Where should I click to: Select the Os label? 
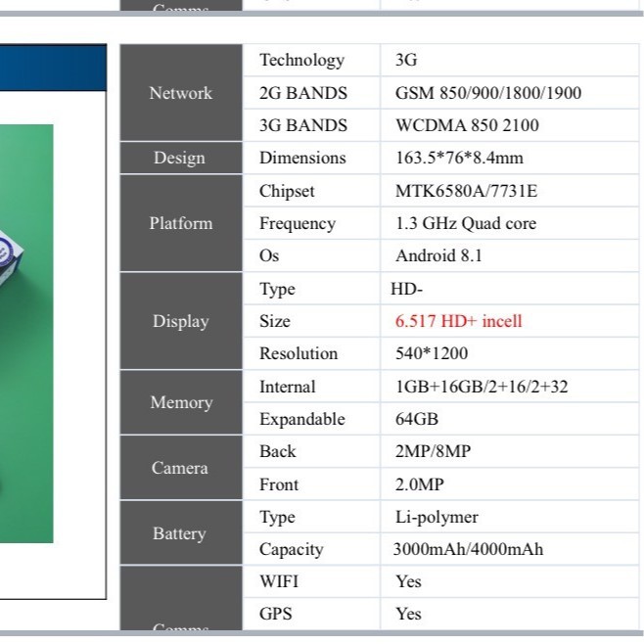269,255
